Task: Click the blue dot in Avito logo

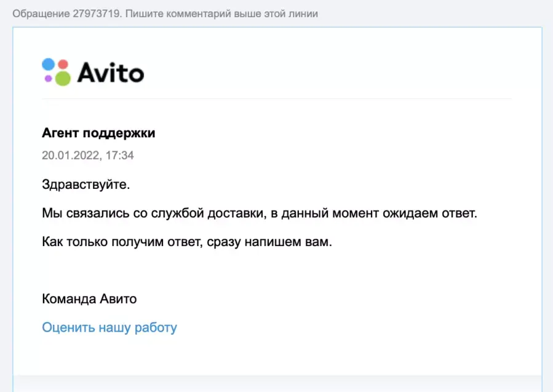Action: point(49,65)
